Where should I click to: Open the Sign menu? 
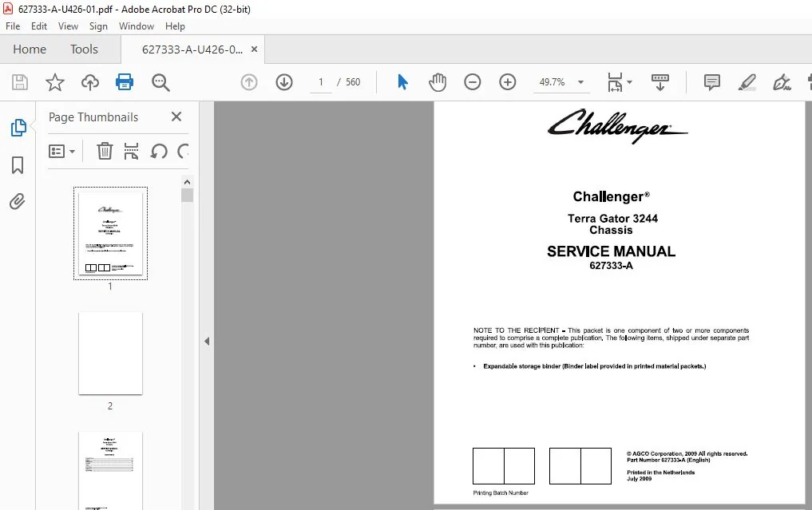pos(98,26)
